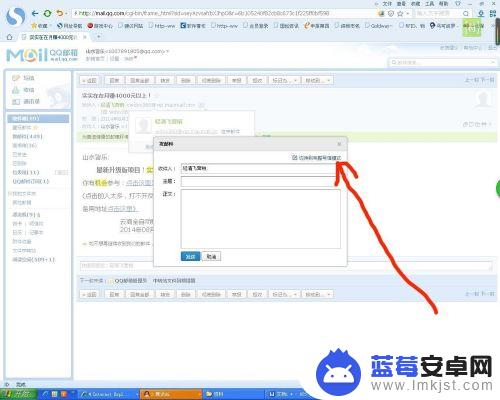500x400 pixels.
Task: Expand the mail search box dropdown arrow
Action: pyautogui.click(x=493, y=62)
